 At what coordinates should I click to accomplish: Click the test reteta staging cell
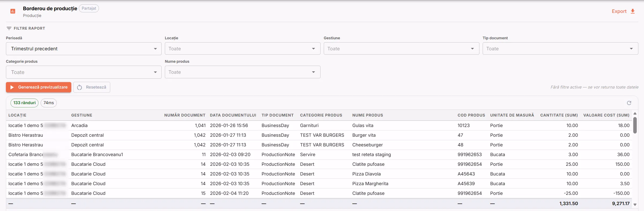tap(372, 154)
